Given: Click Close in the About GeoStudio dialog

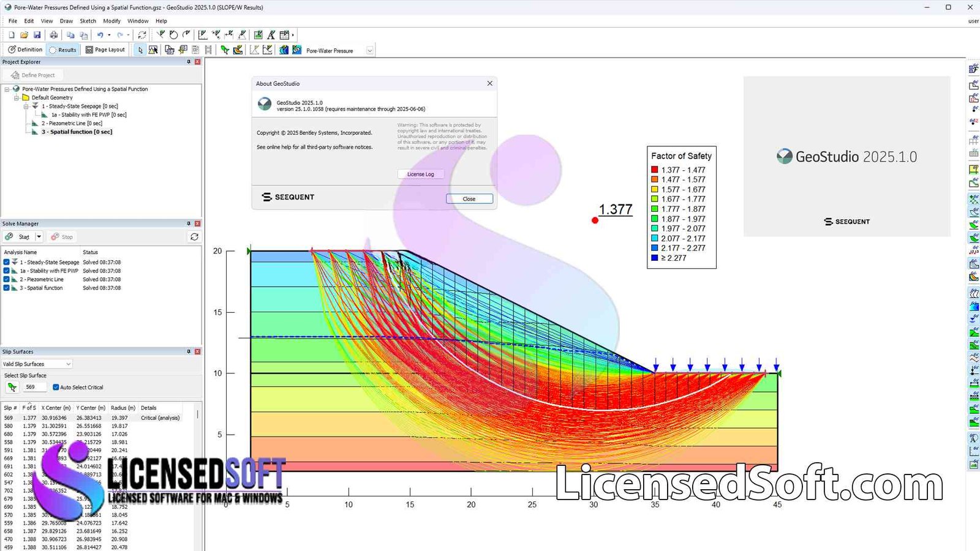Looking at the screenshot, I should (x=469, y=199).
